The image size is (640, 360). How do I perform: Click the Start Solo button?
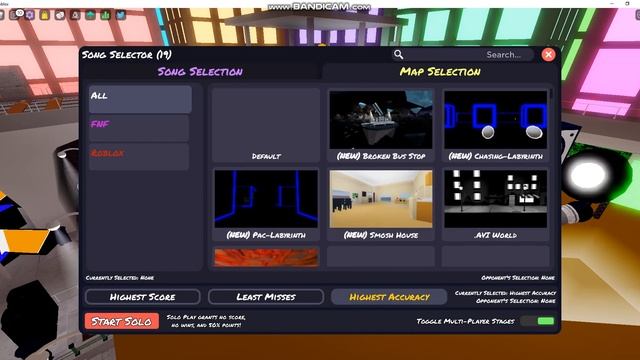[122, 321]
